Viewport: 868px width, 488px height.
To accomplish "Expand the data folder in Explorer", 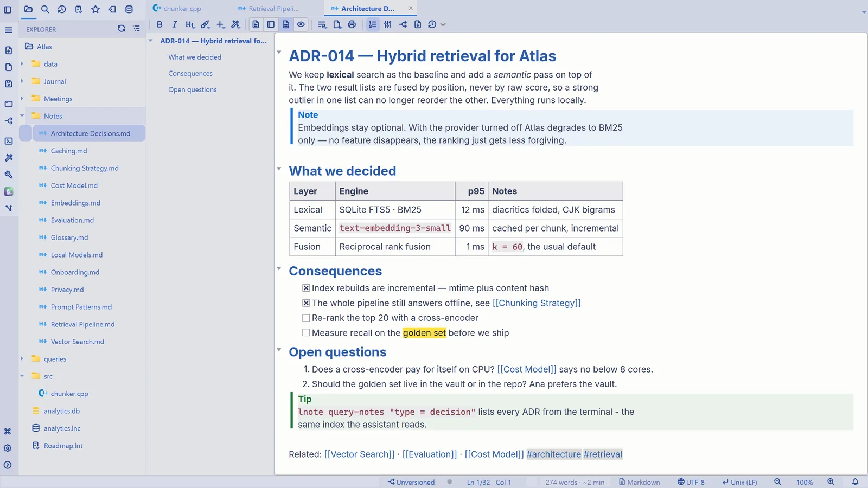I will coord(22,64).
